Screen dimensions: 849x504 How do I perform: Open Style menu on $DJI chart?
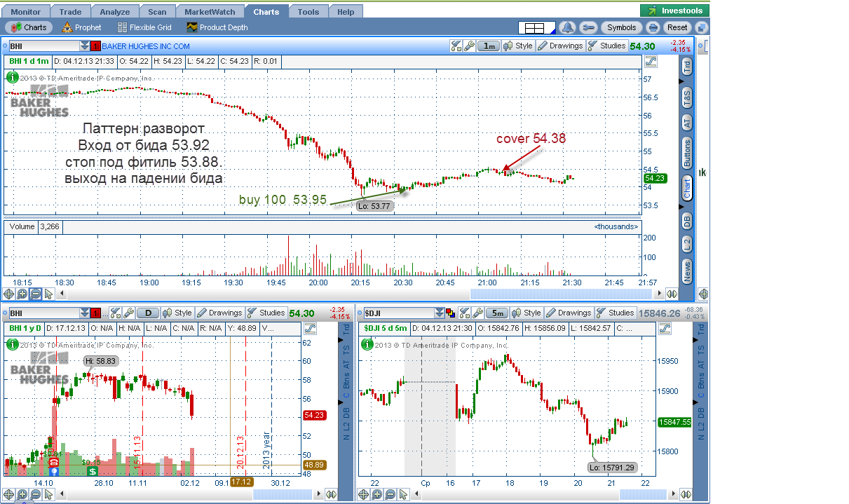(x=527, y=313)
